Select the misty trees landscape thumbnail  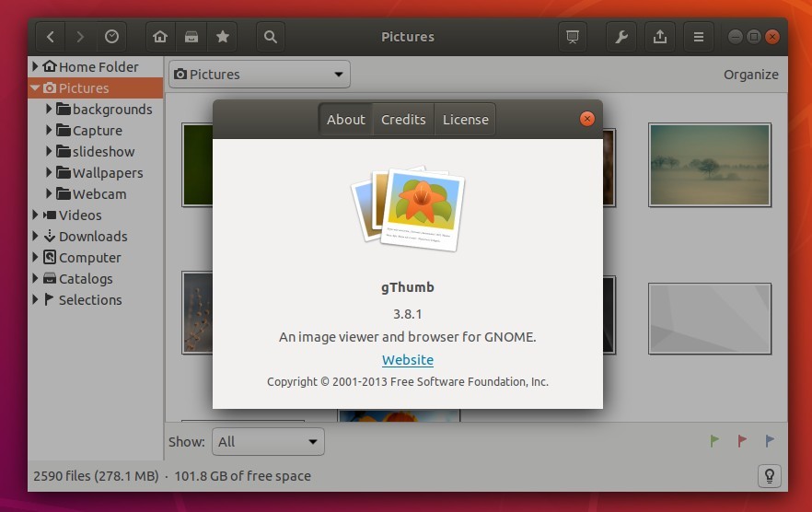coord(710,165)
